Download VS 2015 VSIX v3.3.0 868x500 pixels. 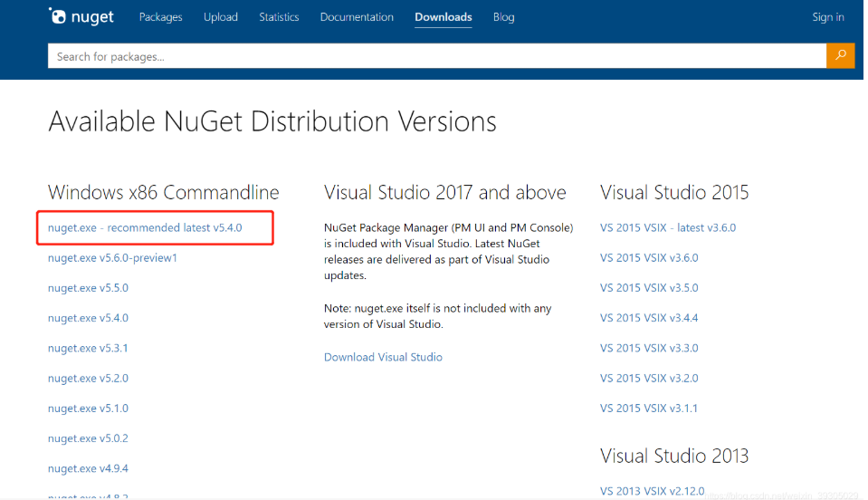coord(649,348)
